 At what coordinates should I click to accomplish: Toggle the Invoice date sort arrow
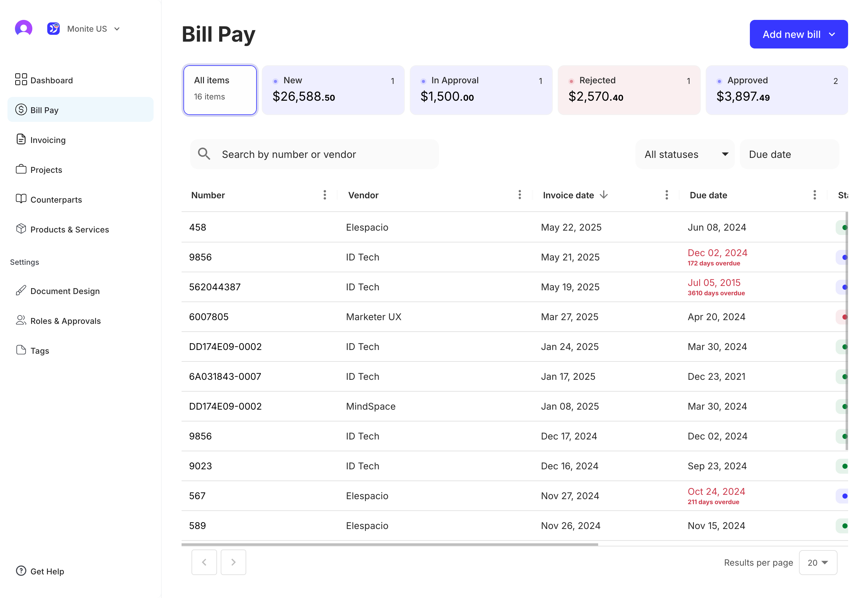click(604, 195)
